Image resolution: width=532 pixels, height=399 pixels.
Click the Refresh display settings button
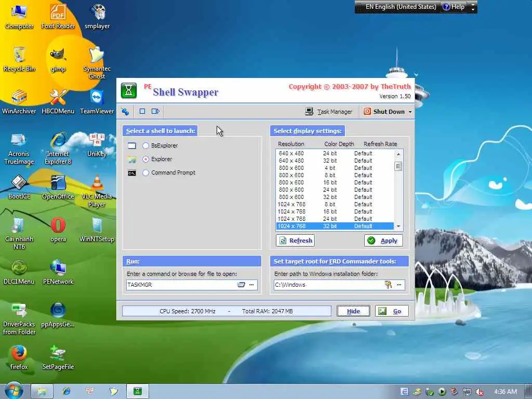pyautogui.click(x=295, y=241)
